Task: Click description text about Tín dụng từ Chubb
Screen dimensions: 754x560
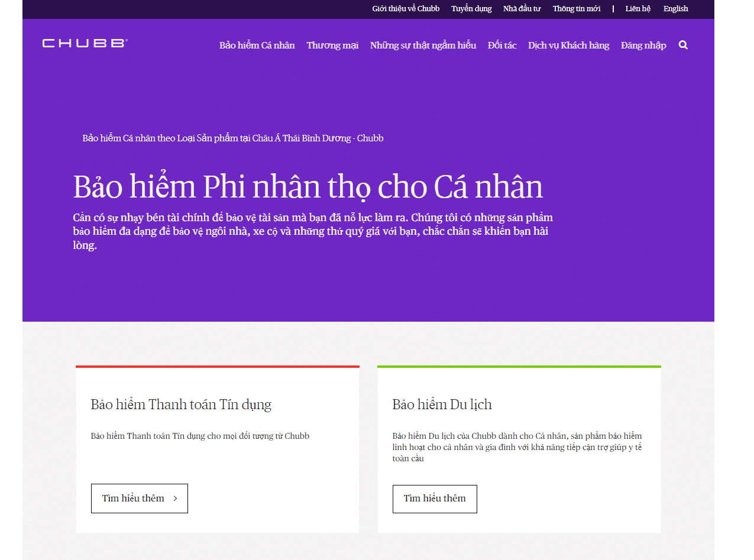Action: pyautogui.click(x=200, y=436)
